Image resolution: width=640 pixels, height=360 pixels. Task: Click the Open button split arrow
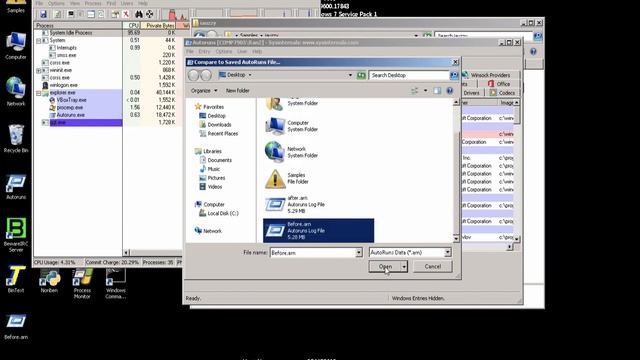click(404, 267)
